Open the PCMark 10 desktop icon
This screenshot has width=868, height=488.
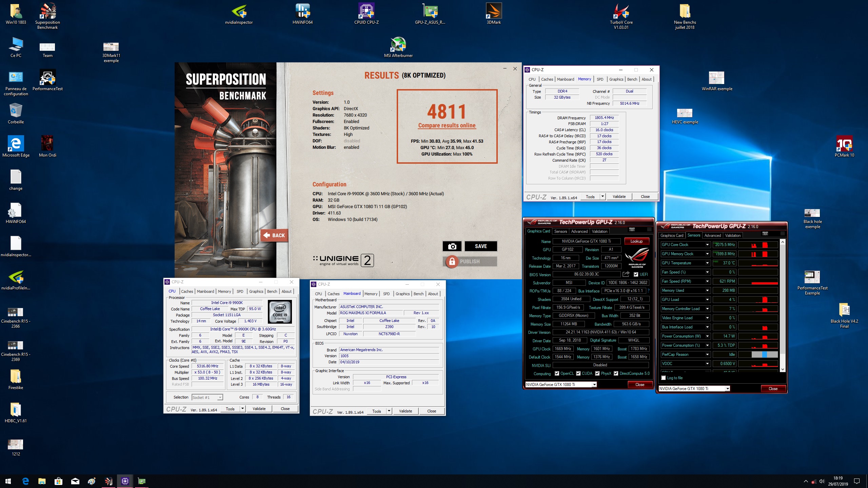click(844, 147)
